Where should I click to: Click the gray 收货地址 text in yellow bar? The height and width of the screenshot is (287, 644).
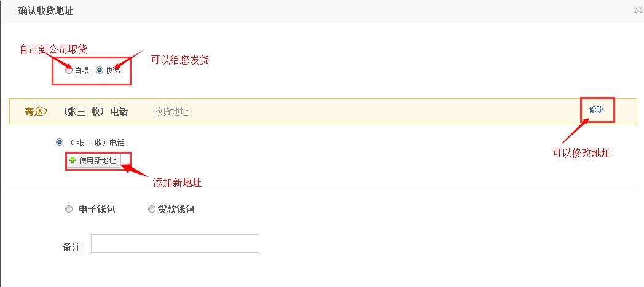point(171,111)
